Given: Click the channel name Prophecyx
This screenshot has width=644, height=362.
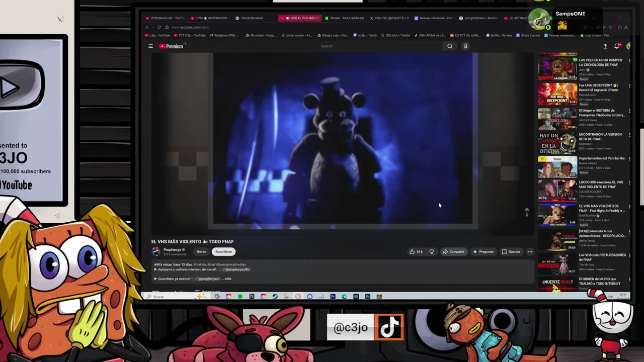Looking at the screenshot, I should tap(172, 249).
